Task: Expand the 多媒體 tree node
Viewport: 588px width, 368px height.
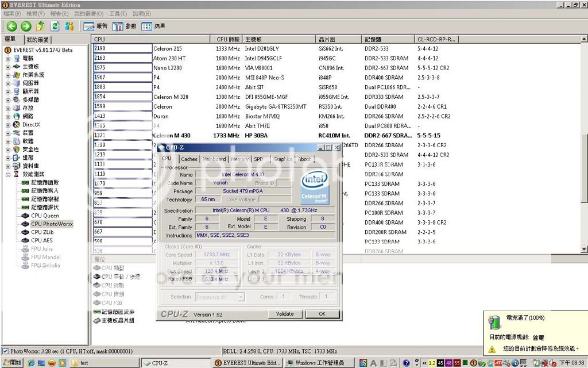Action: 8,100
